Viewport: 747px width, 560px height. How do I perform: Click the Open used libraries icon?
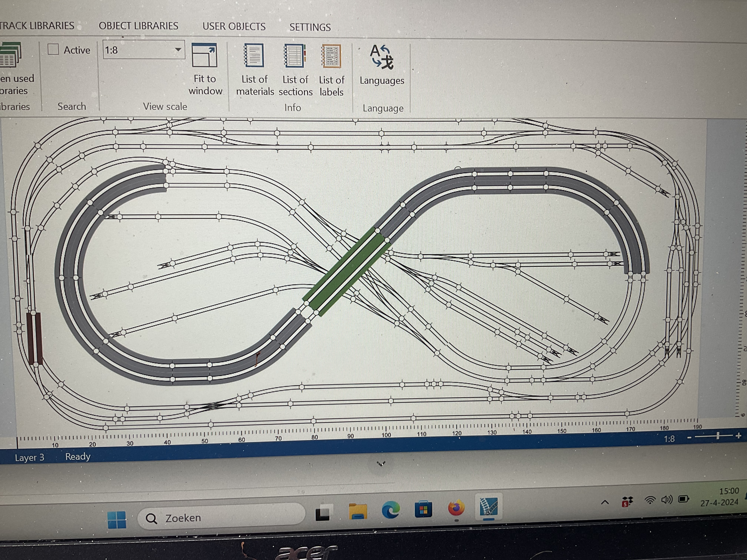coord(10,55)
